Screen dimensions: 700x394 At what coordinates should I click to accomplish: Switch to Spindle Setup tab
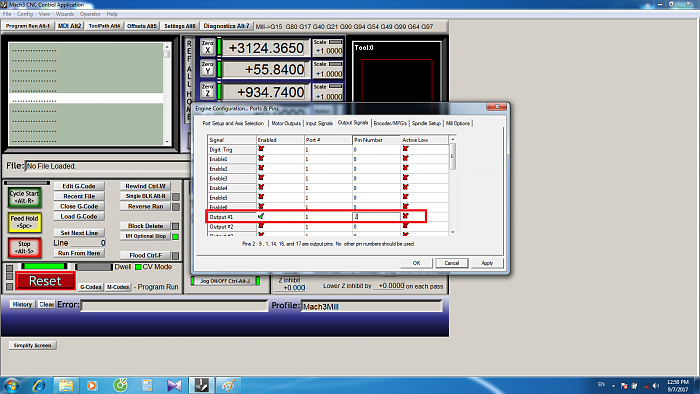(426, 123)
